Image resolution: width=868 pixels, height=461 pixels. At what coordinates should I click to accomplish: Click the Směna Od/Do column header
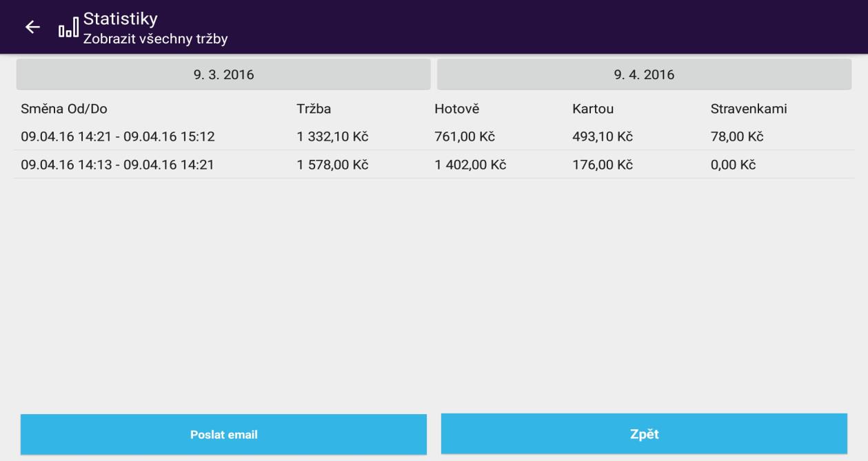[x=64, y=109]
